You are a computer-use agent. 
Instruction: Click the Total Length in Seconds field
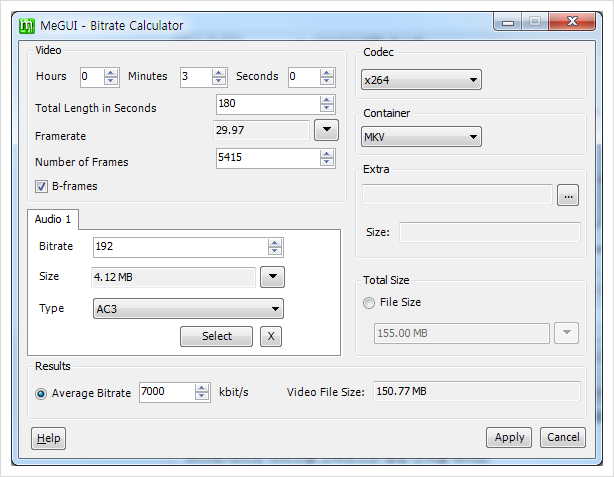pos(269,104)
